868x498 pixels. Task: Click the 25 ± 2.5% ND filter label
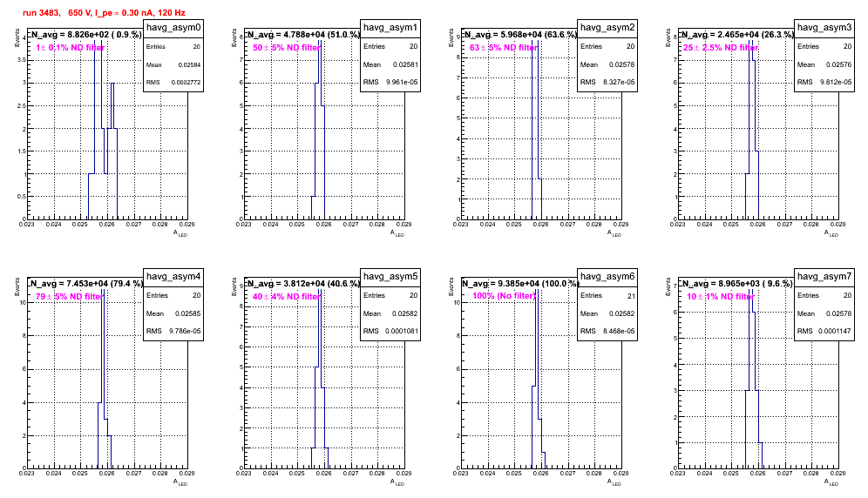[x=721, y=48]
